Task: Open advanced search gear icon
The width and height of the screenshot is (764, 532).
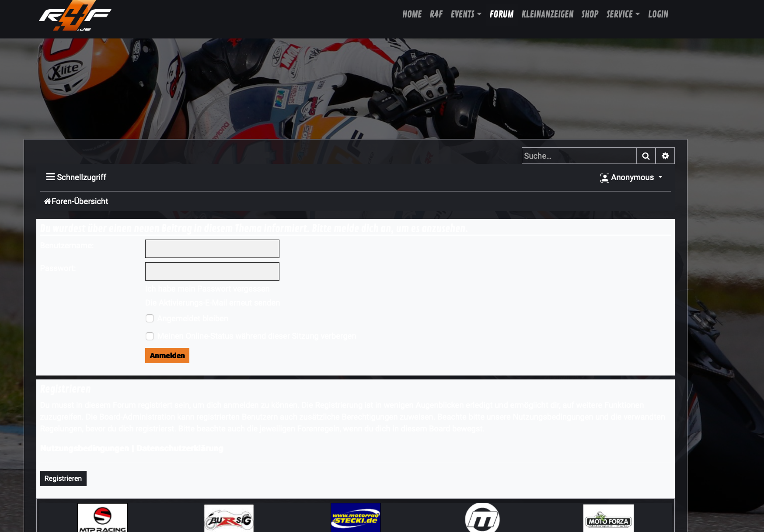Action: (665, 156)
